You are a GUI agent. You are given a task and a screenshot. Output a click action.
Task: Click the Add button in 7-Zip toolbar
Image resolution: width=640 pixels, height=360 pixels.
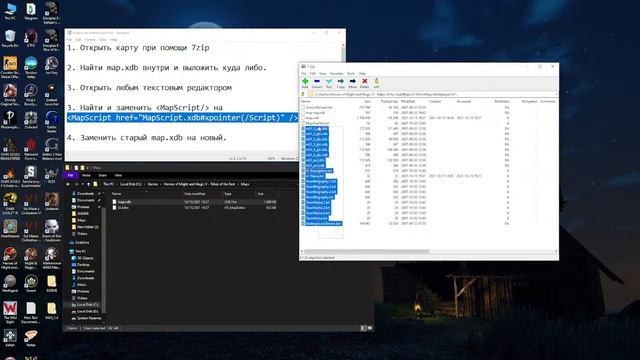[x=305, y=83]
